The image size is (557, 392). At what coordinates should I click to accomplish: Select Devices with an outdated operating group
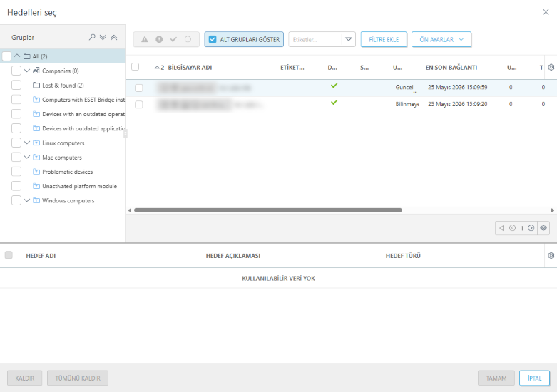83,114
